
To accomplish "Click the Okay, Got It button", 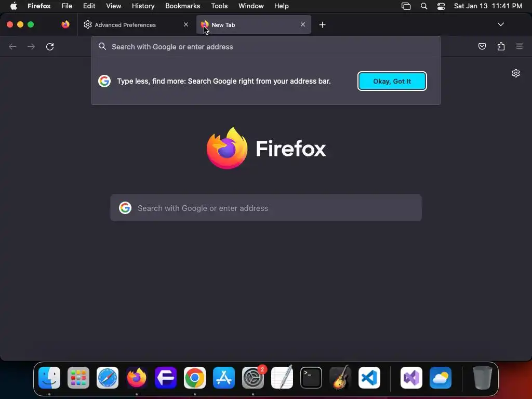I will click(392, 81).
